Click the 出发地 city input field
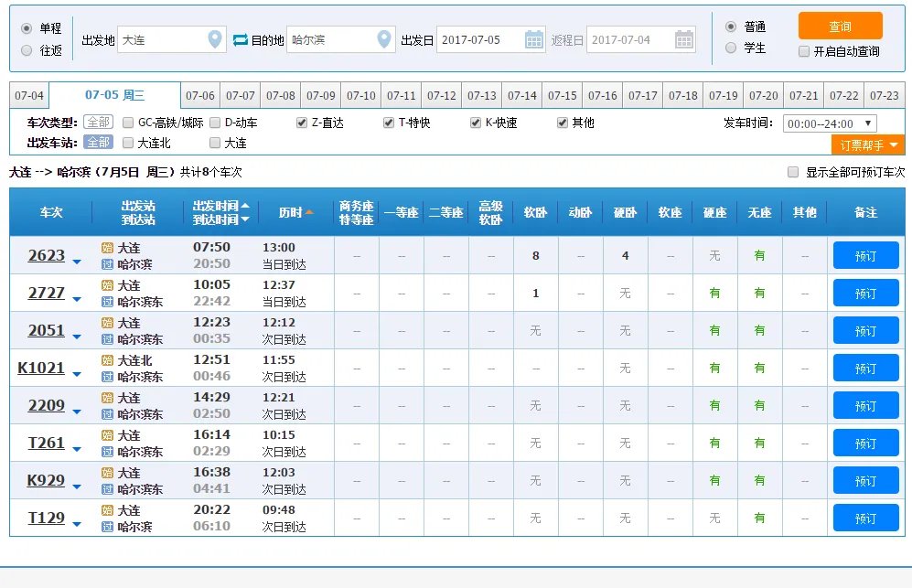Image resolution: width=912 pixels, height=588 pixels. pos(165,40)
